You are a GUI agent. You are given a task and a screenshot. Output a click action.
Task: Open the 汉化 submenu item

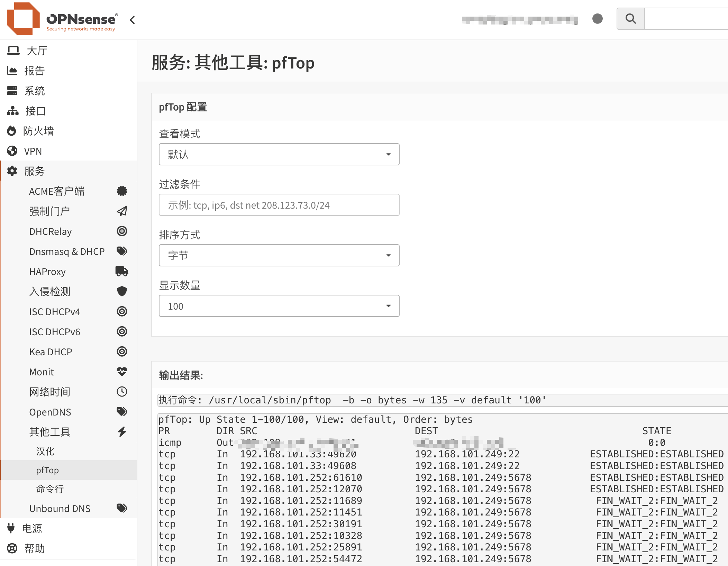[45, 451]
